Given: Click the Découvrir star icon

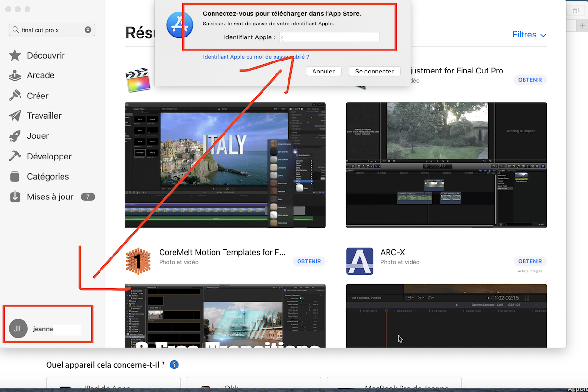Looking at the screenshot, I should click(x=15, y=56).
